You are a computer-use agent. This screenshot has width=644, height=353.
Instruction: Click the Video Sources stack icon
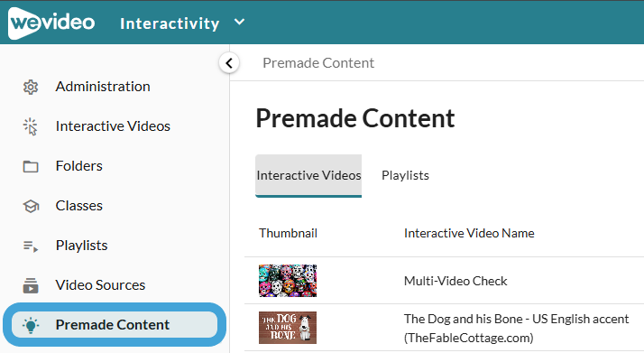click(31, 285)
